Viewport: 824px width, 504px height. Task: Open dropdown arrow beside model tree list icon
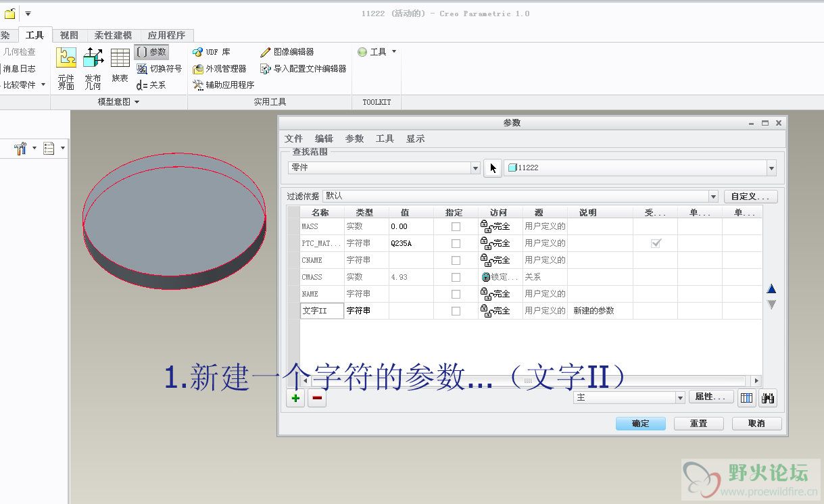click(63, 148)
